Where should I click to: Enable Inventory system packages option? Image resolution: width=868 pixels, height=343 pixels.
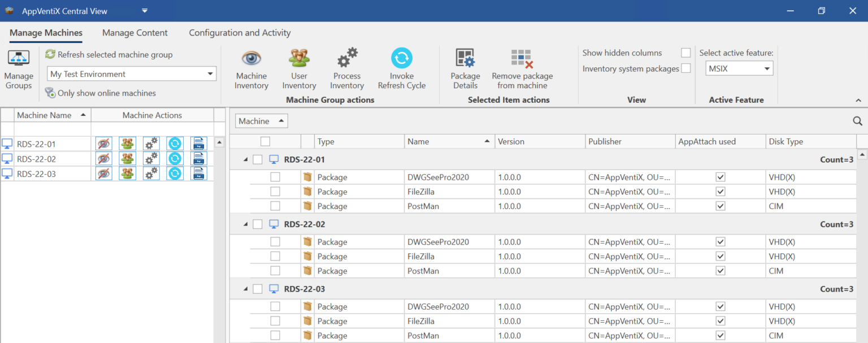click(x=685, y=68)
